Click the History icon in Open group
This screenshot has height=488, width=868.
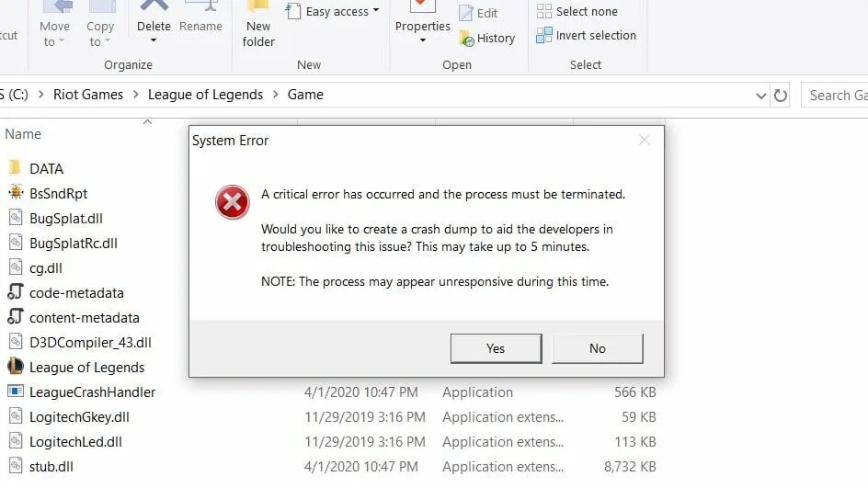467,39
